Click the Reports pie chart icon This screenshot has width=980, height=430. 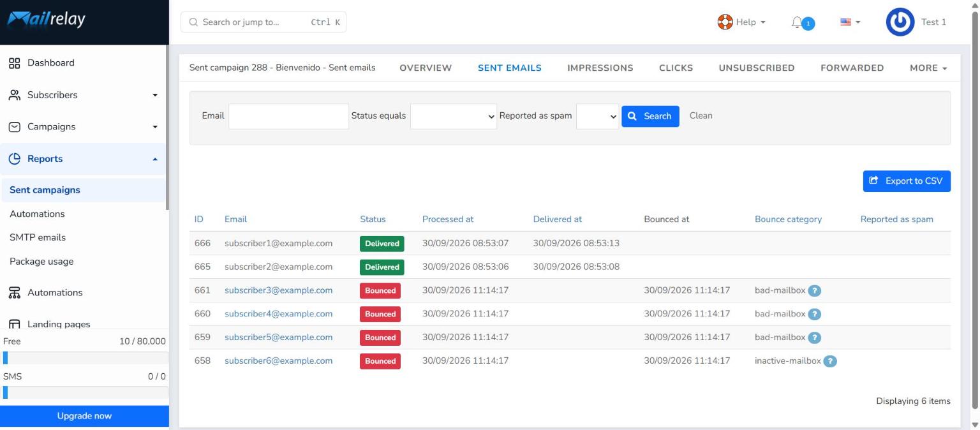[x=14, y=159]
